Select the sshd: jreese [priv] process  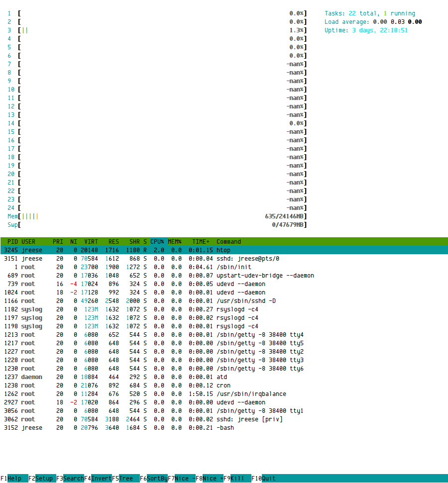pyautogui.click(x=224, y=419)
